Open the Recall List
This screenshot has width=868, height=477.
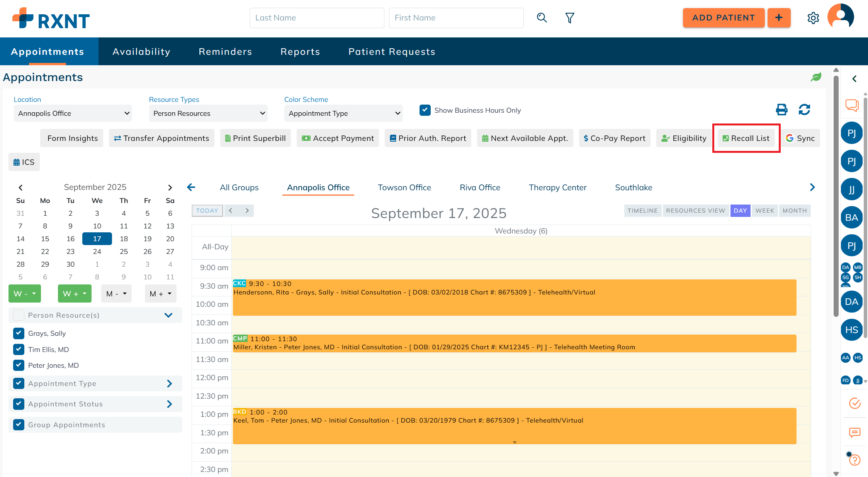click(x=746, y=138)
